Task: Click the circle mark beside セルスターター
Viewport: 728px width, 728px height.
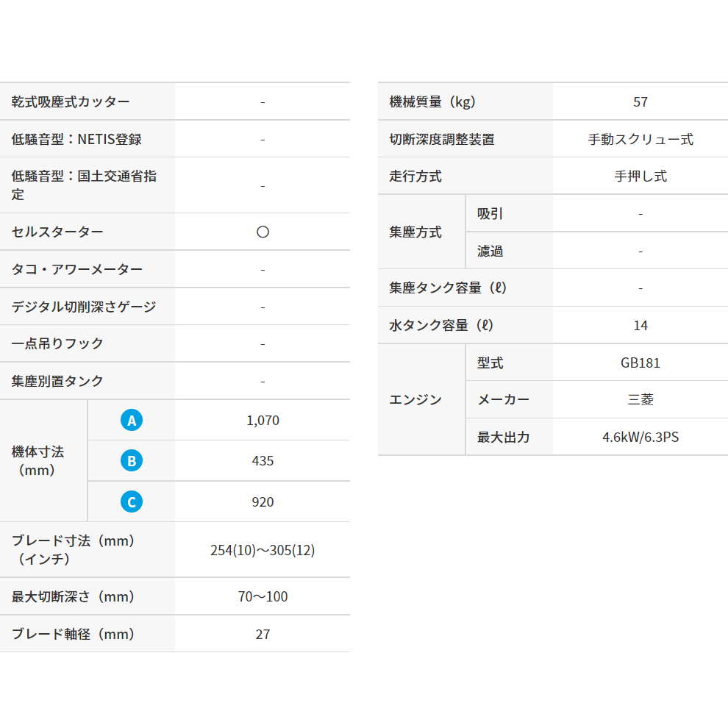Action: tap(263, 232)
